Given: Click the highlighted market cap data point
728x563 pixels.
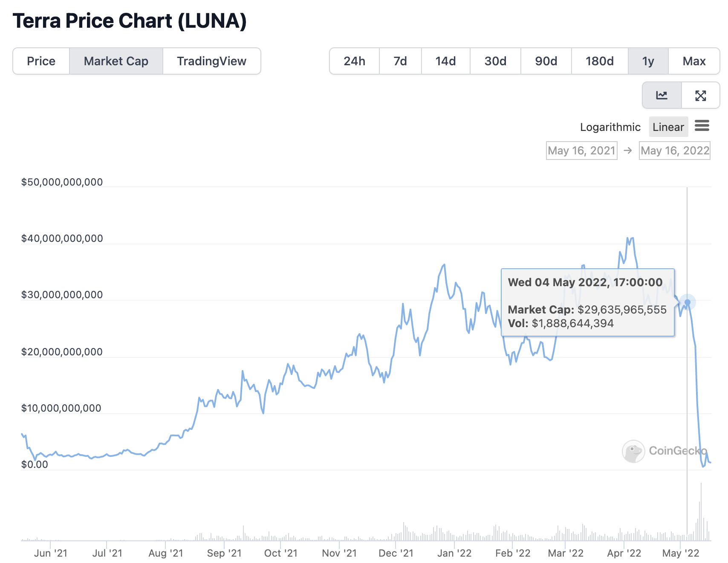Looking at the screenshot, I should click(x=687, y=302).
